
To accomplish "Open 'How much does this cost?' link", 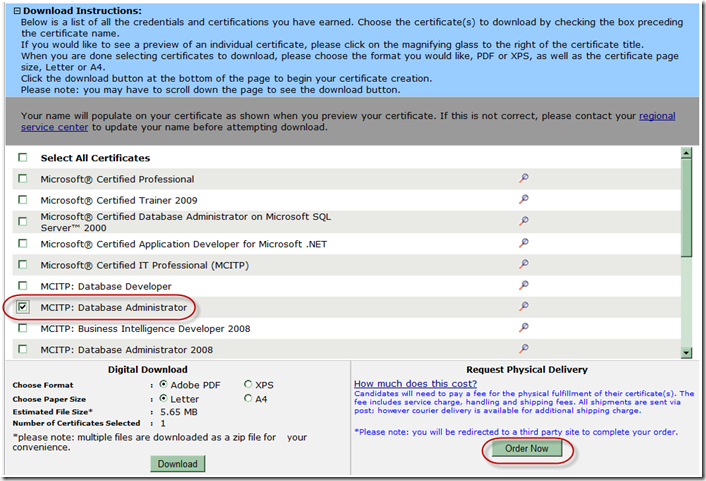I will [415, 384].
